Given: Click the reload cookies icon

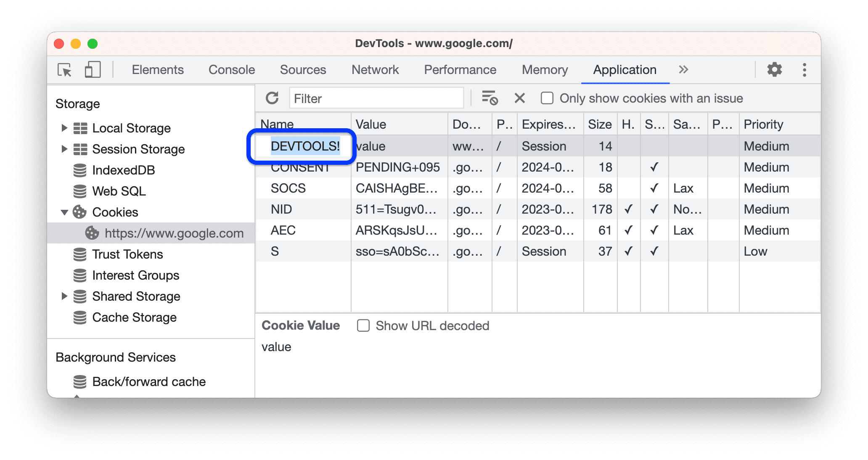Looking at the screenshot, I should pyautogui.click(x=272, y=98).
